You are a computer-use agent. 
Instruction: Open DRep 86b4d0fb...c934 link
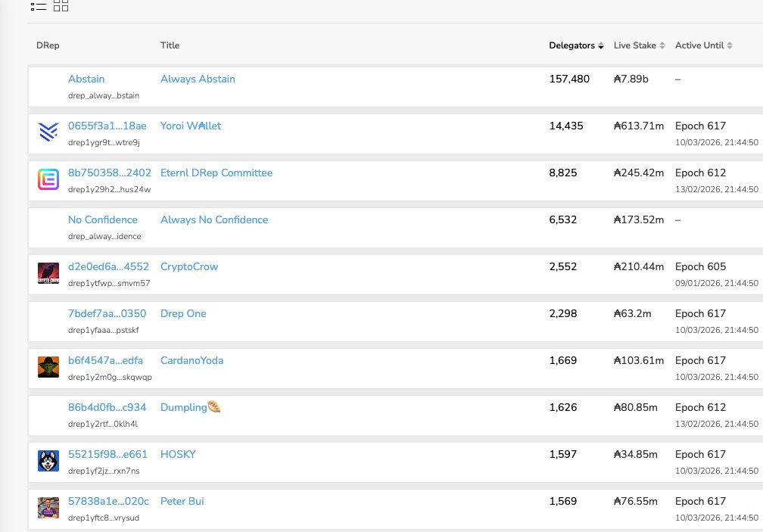pos(107,407)
